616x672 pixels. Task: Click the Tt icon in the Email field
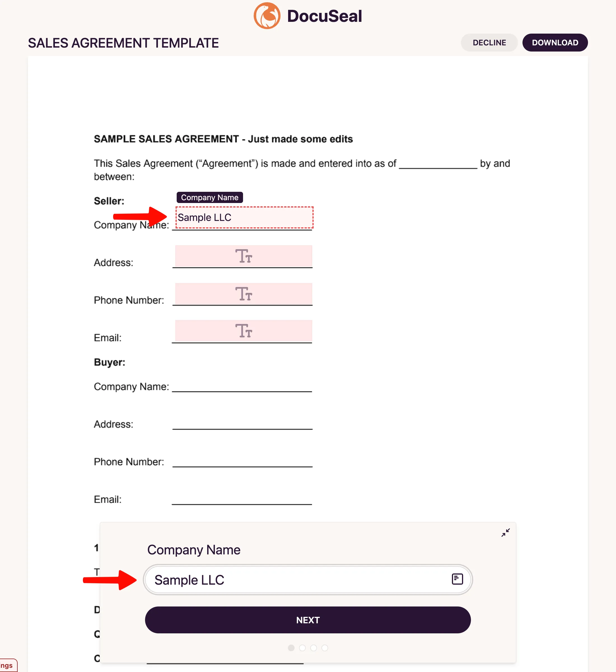click(x=243, y=331)
